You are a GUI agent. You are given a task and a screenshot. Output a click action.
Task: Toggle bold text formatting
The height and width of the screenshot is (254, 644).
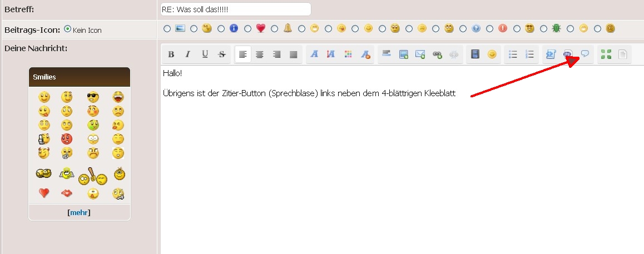pyautogui.click(x=171, y=54)
